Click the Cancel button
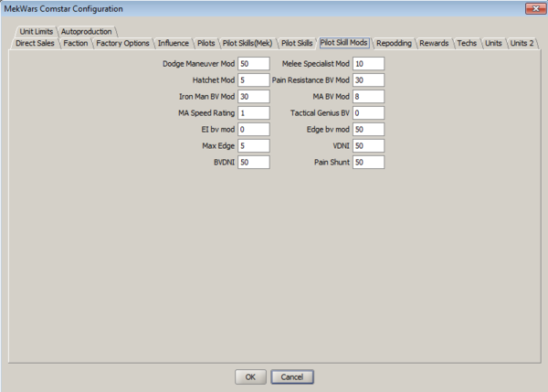This screenshot has height=392, width=548. point(292,376)
